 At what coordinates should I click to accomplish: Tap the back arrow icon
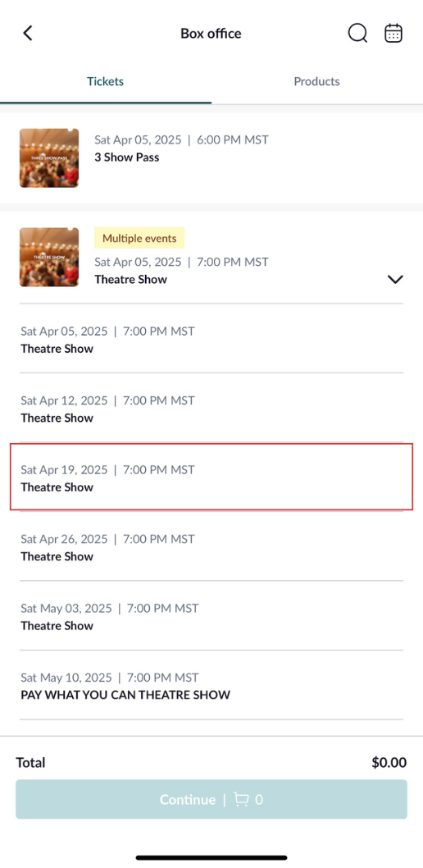pos(28,33)
